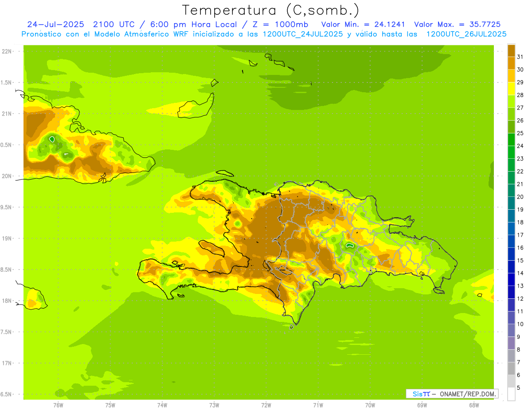Click the '0.5N' latitude label
Screen dimensions: 532x411
(x=7, y=145)
